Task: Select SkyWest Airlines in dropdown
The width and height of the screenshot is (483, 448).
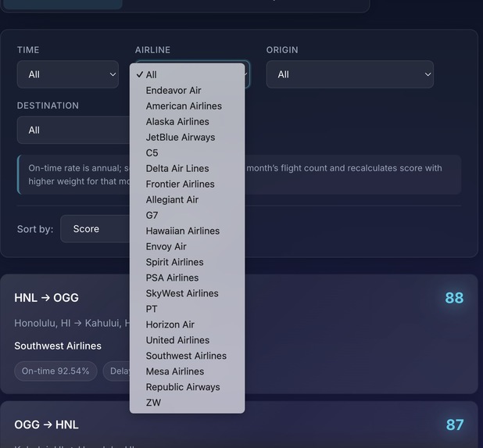Action: pos(187,293)
